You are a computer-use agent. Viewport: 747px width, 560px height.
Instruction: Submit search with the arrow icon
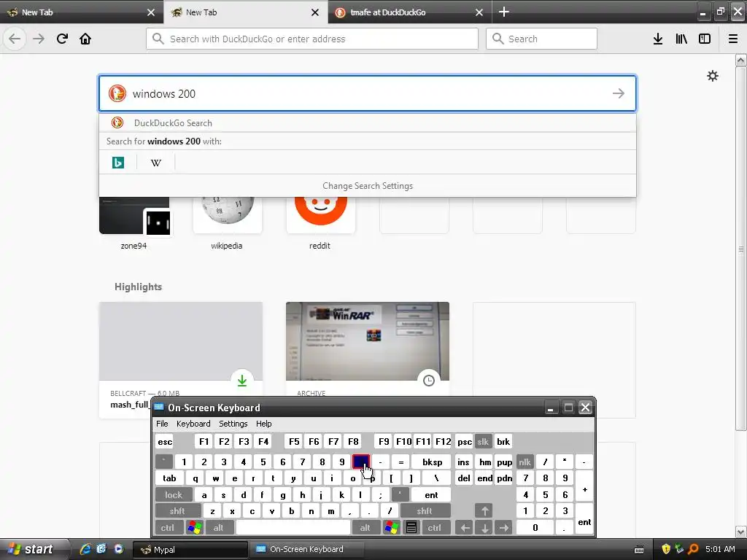619,93
